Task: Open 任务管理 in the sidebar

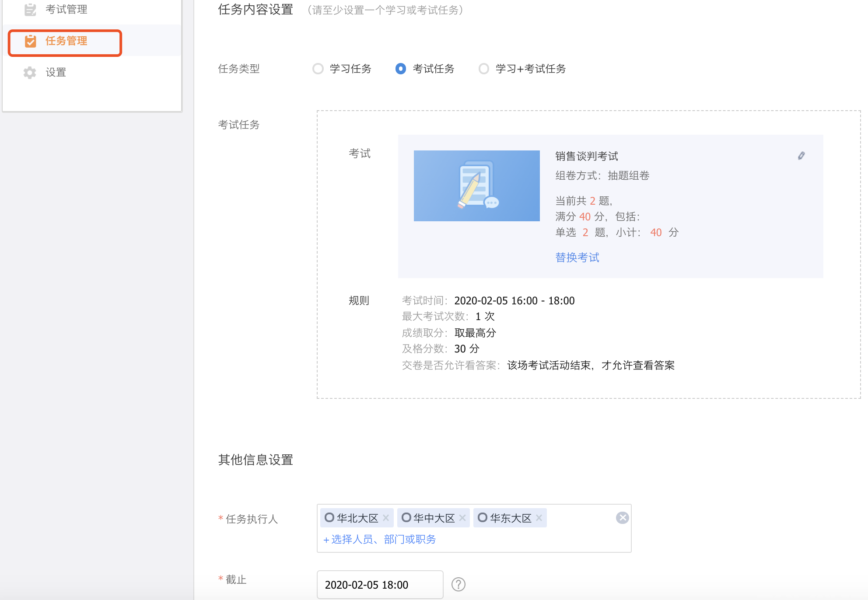Action: coord(66,41)
